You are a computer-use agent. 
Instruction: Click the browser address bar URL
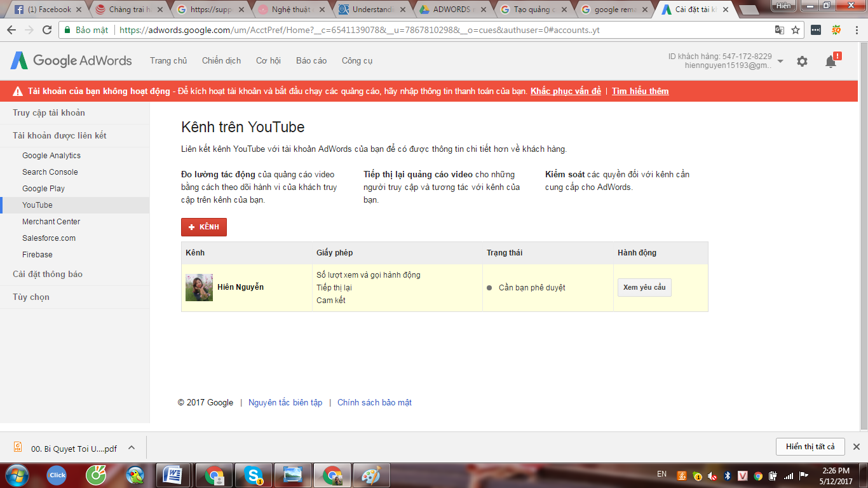tap(359, 30)
